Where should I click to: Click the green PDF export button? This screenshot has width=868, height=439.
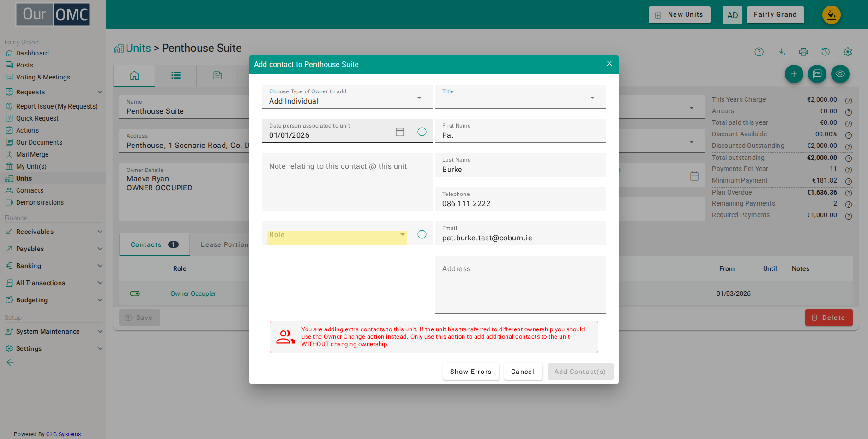[x=817, y=74]
